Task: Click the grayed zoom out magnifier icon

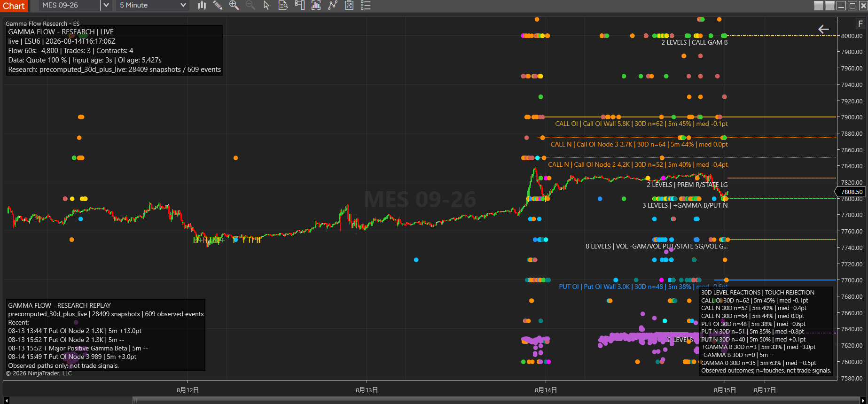Action: coord(250,5)
